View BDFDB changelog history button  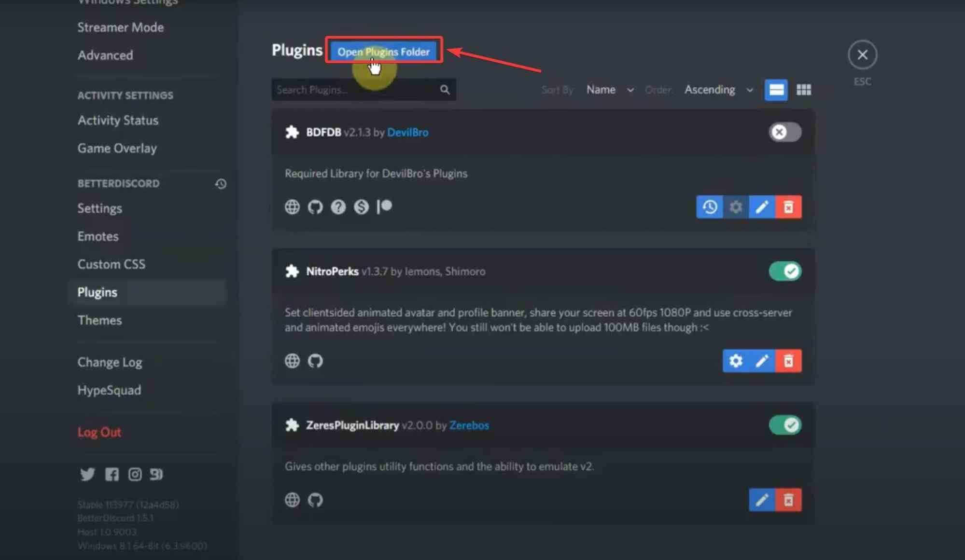pyautogui.click(x=709, y=207)
